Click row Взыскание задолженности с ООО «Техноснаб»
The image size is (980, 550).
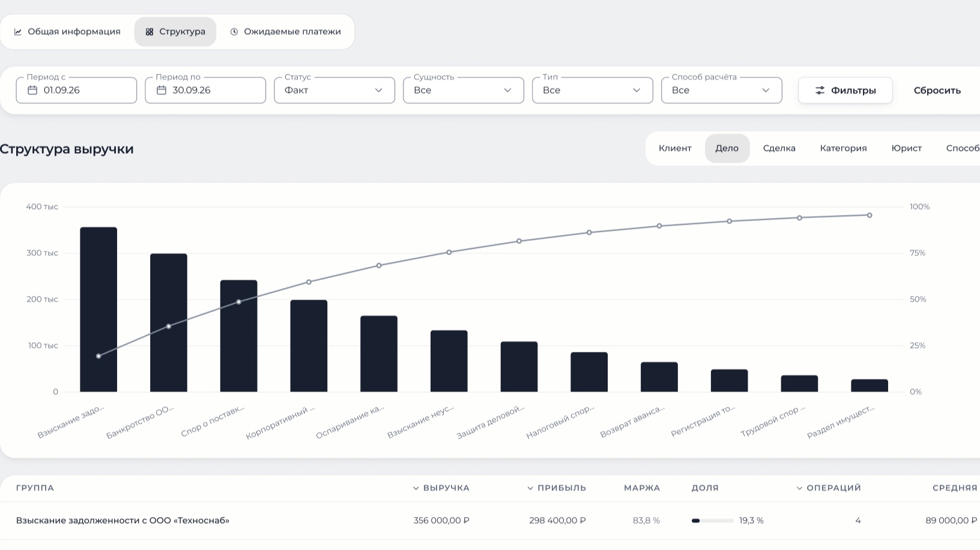click(x=490, y=521)
